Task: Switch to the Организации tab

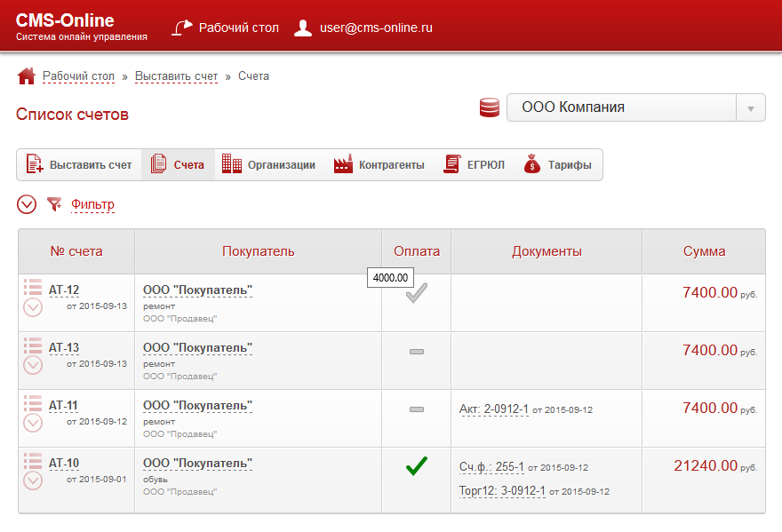Action: coord(268,164)
